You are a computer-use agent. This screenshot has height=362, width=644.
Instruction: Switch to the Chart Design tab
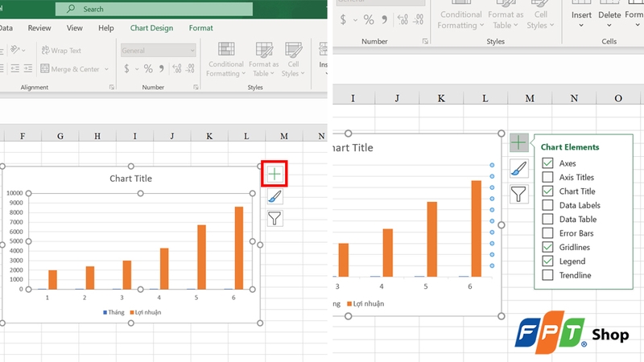[151, 28]
